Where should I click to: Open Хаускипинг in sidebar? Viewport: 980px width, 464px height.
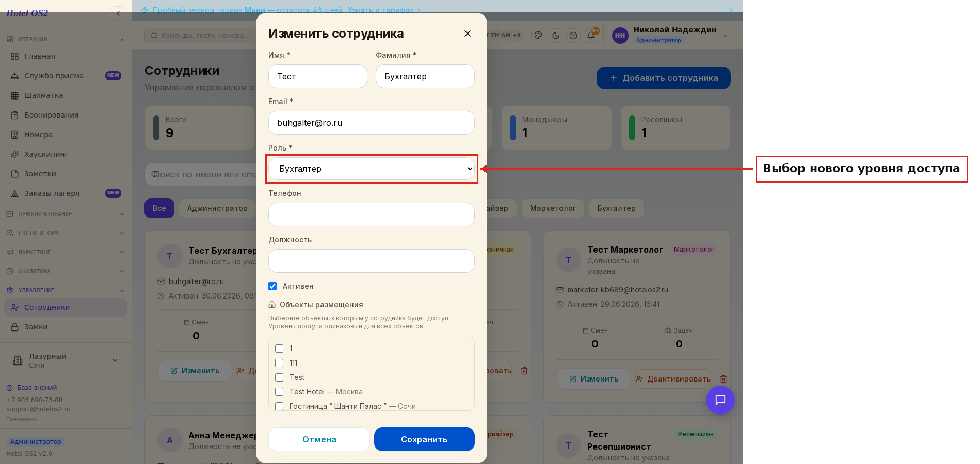[x=66, y=154]
